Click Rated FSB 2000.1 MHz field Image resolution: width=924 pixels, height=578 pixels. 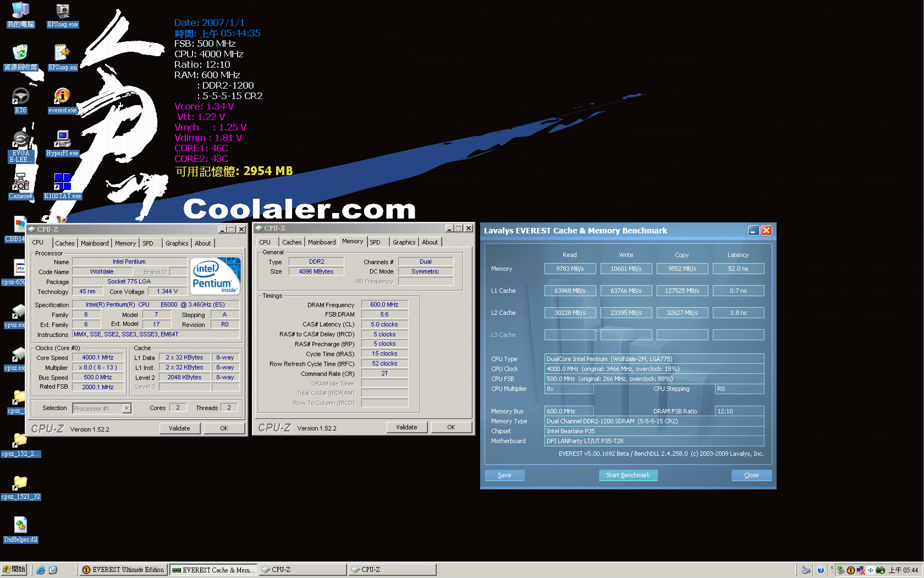coord(98,387)
